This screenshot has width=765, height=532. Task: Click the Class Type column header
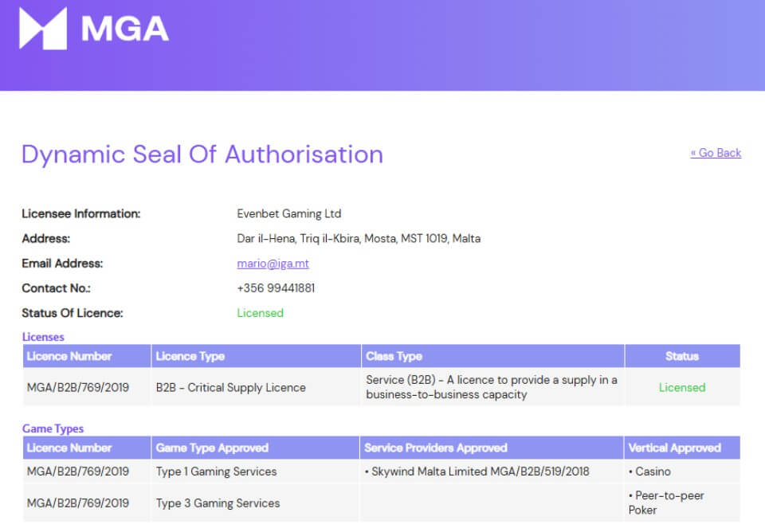pos(394,356)
